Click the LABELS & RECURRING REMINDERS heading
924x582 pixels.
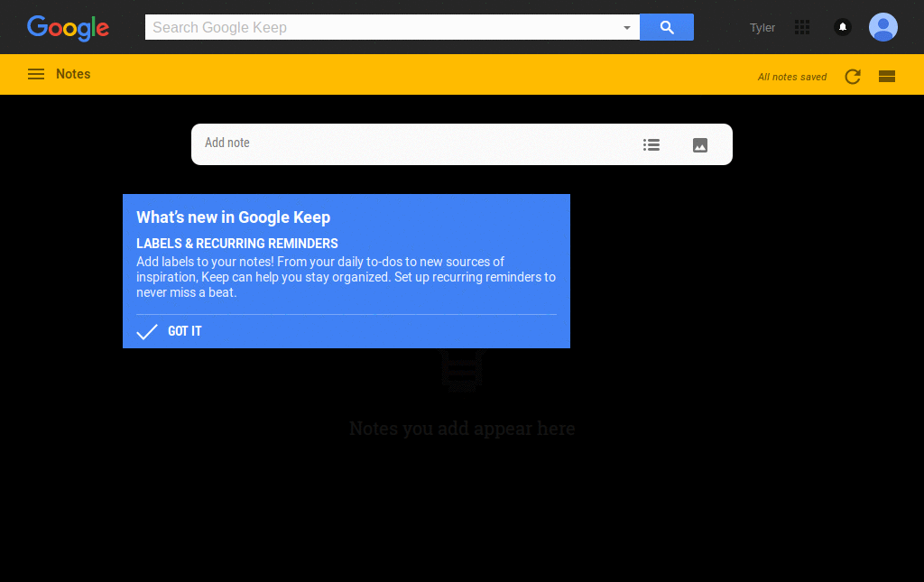237,244
